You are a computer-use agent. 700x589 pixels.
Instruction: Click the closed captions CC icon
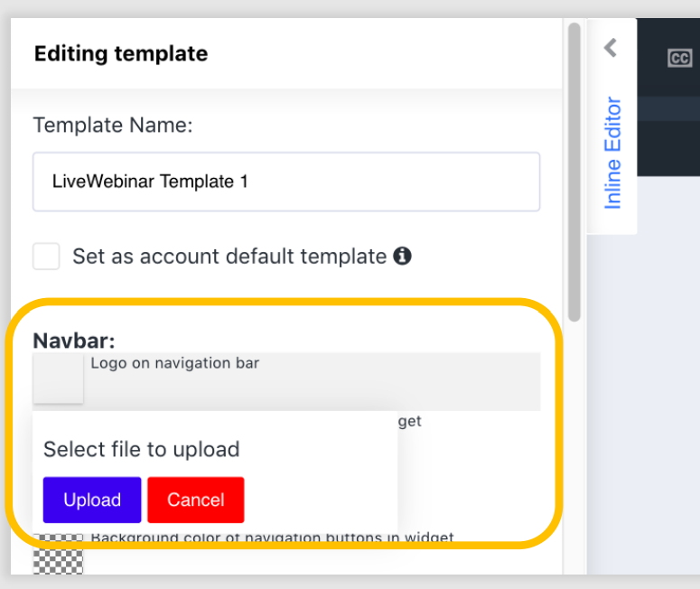pos(679,59)
